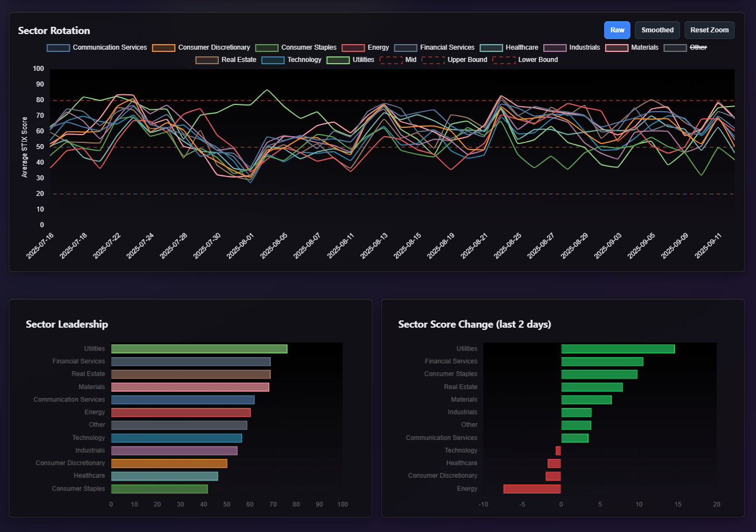Screen dimensions: 756x532
Task: Select Consumer Staples bar in Score Change
Action: click(x=599, y=375)
